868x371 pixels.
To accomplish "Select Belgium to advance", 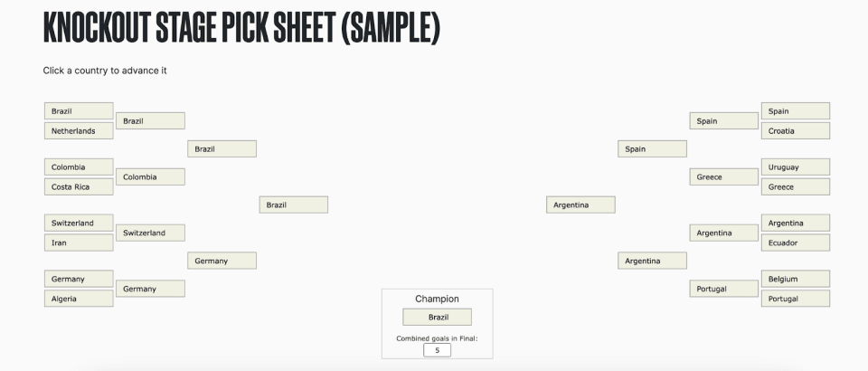I will 796,280.
